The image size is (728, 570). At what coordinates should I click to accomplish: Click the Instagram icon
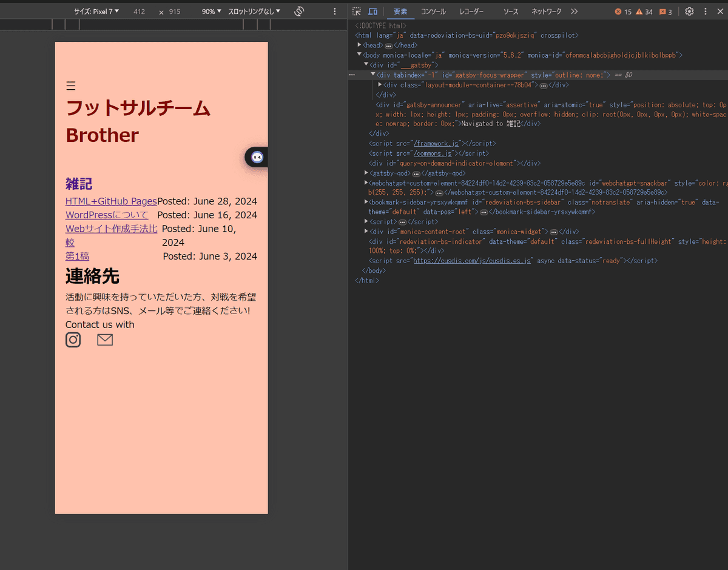pyautogui.click(x=73, y=340)
